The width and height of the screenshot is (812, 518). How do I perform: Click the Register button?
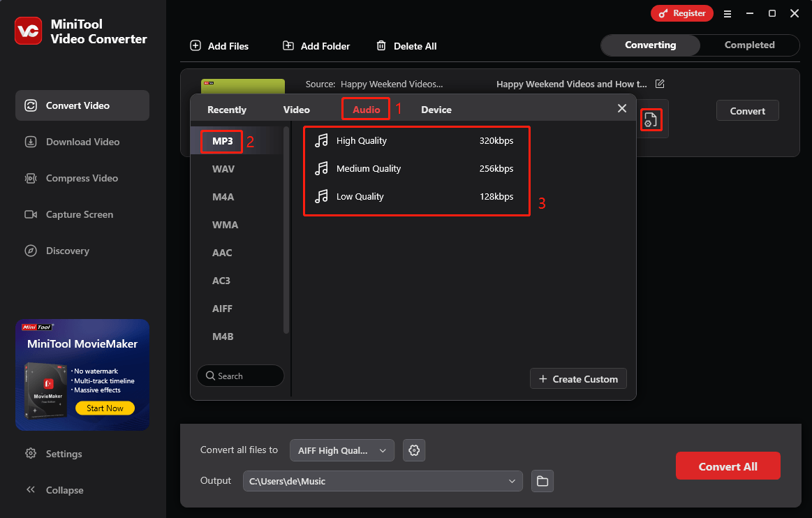682,13
